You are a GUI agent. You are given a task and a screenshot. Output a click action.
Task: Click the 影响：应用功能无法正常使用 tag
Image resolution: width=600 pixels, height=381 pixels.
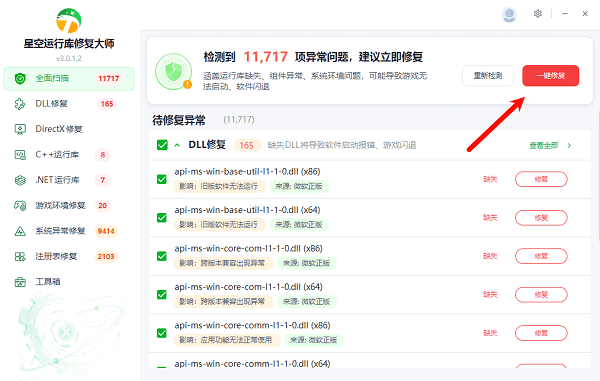pos(227,340)
